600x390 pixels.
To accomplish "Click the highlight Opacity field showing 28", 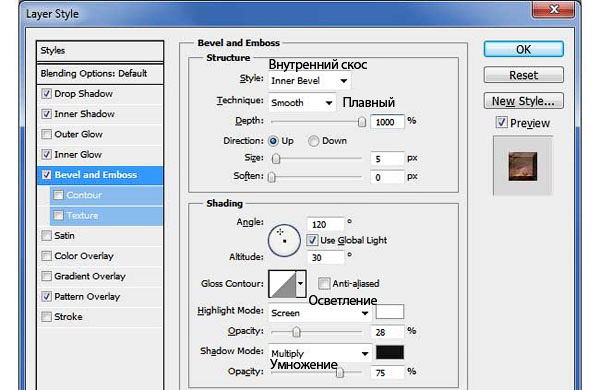I will click(387, 332).
